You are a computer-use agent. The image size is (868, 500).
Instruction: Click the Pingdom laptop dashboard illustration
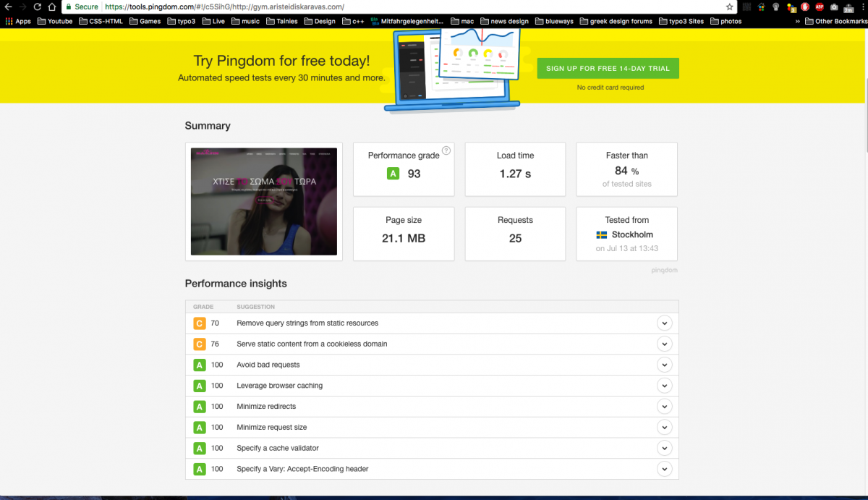click(452, 71)
